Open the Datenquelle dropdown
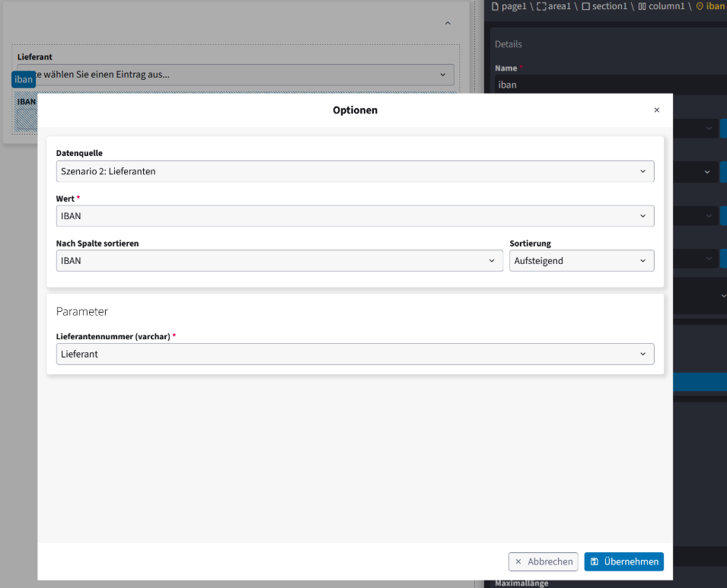 (x=356, y=171)
